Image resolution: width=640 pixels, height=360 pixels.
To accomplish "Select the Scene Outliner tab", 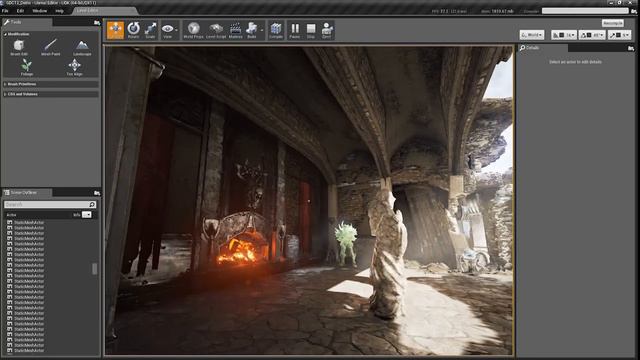I will click(27, 193).
